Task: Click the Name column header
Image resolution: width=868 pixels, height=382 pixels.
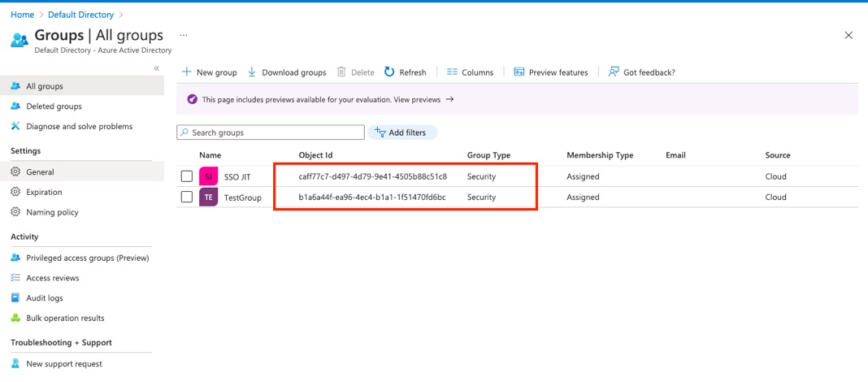Action: 210,155
